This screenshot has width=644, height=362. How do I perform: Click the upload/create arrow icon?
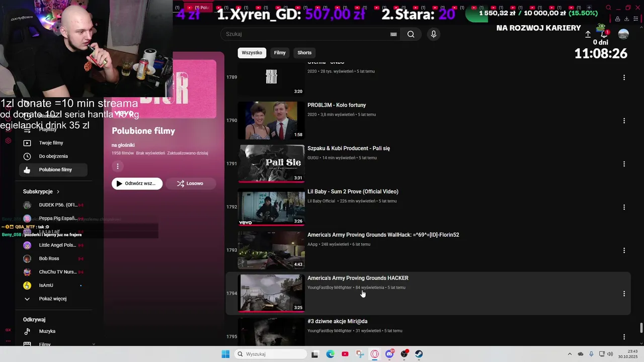pos(588,34)
